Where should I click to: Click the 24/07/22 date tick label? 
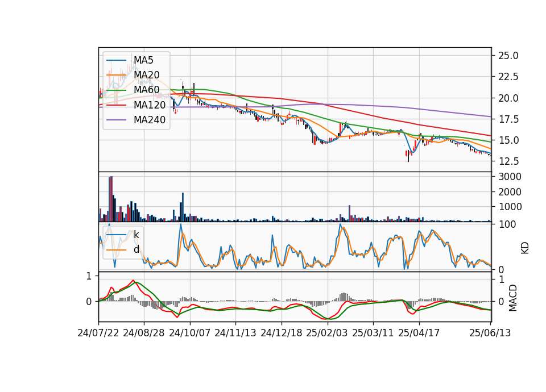click(98, 333)
